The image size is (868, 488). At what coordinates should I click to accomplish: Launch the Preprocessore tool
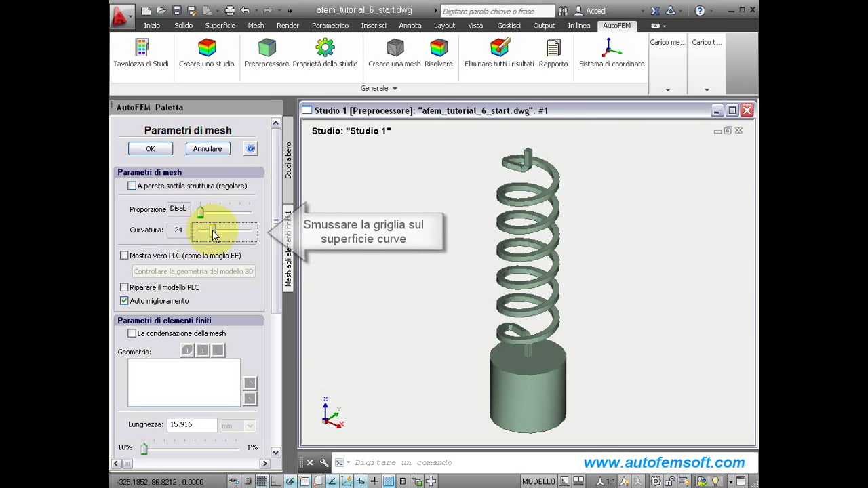pos(267,47)
